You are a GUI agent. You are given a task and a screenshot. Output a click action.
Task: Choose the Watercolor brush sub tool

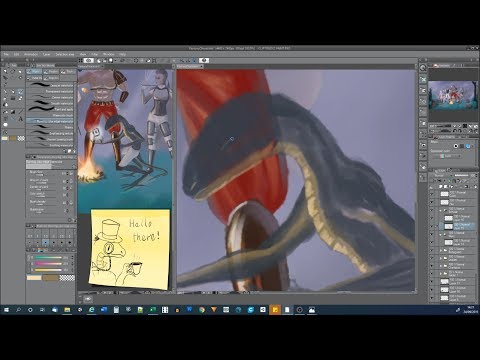point(51,115)
